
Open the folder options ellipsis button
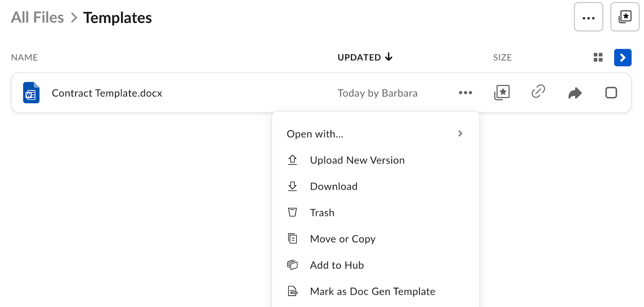click(588, 17)
